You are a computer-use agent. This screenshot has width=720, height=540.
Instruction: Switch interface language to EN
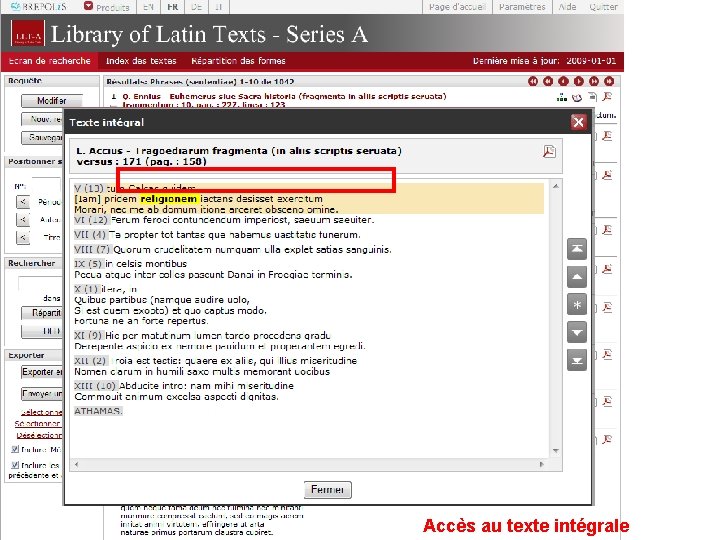(148, 7)
